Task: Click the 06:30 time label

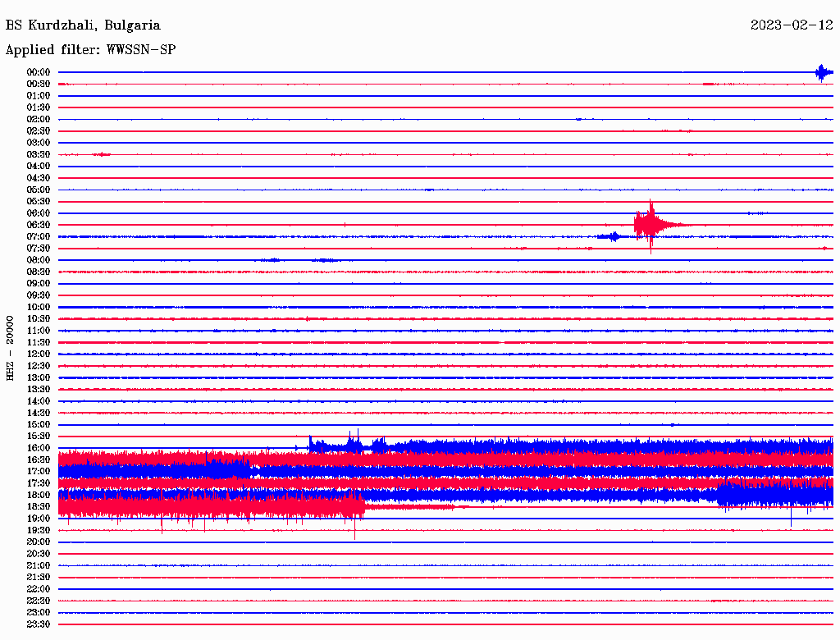Action: 39,225
